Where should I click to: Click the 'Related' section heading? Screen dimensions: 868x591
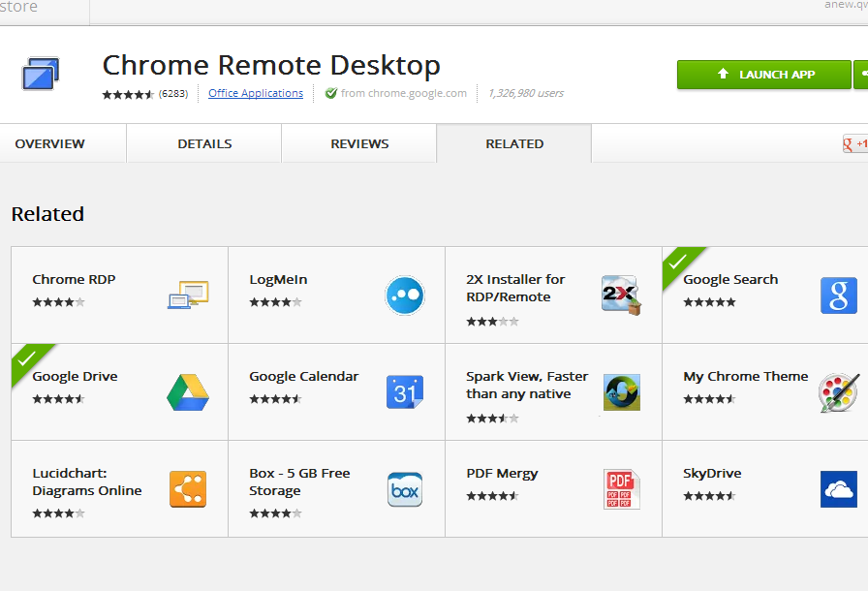click(47, 214)
